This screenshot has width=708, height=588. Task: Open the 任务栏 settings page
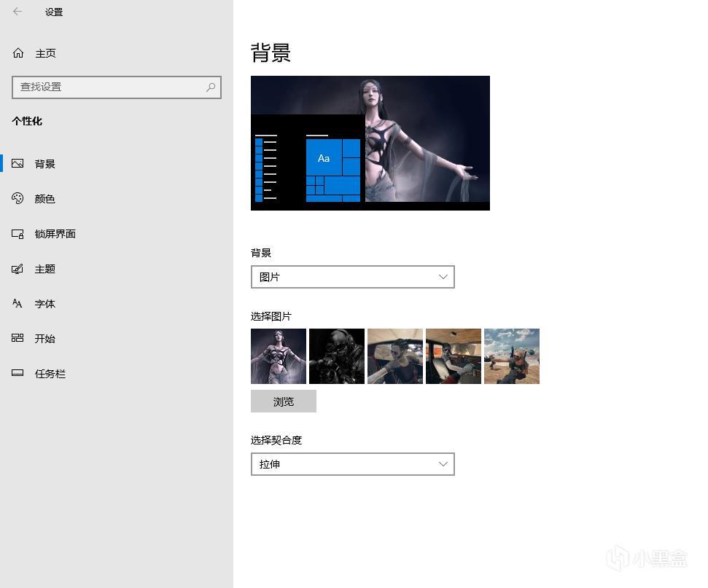[50, 374]
